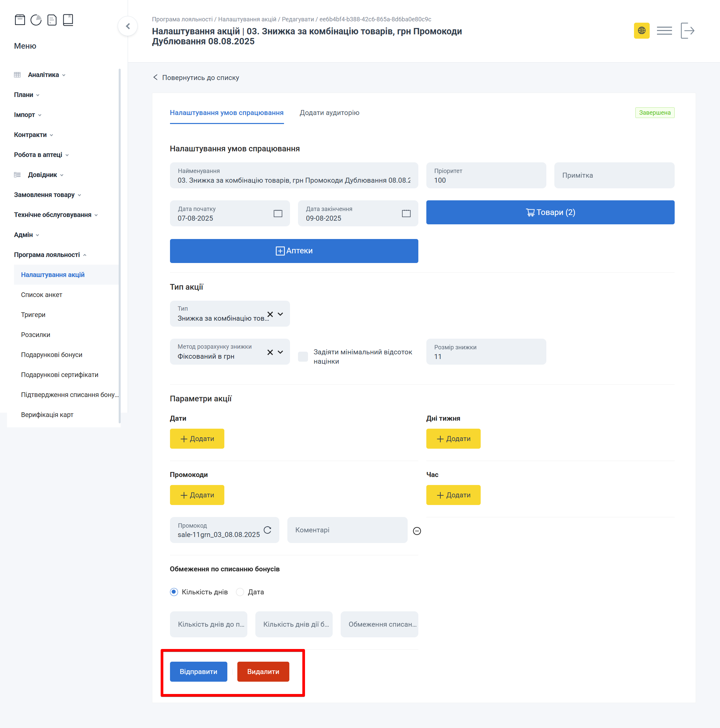
Task: Click the logout arrow icon
Action: coord(687,31)
